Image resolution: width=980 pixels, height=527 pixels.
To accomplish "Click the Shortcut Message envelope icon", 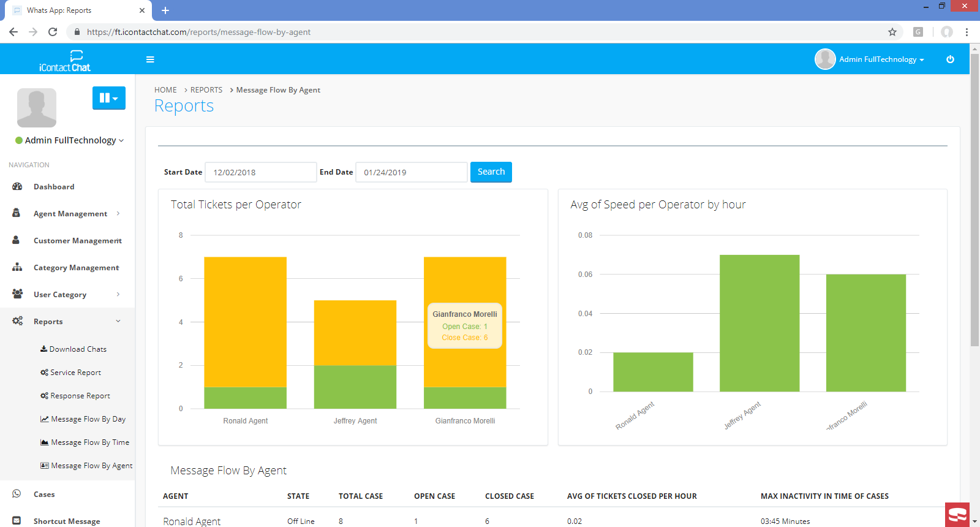I will 17,521.
